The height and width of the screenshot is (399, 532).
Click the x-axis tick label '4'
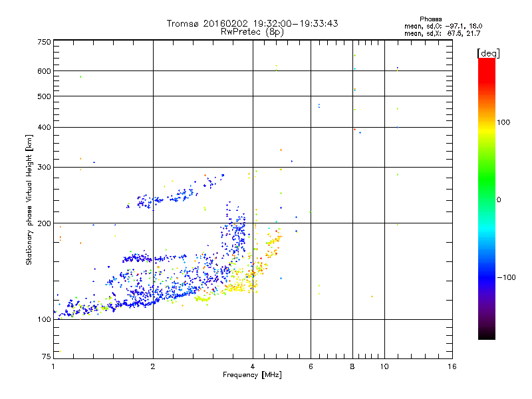coord(253,366)
